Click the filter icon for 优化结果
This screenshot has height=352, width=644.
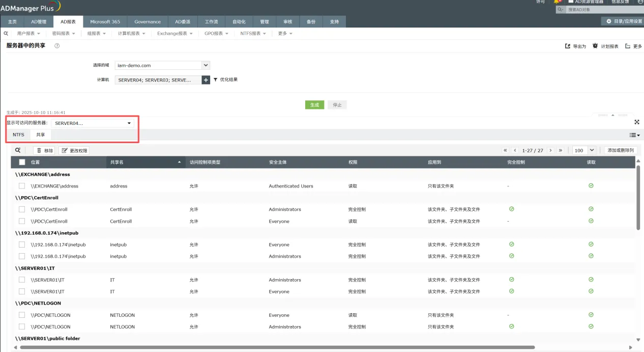215,79
